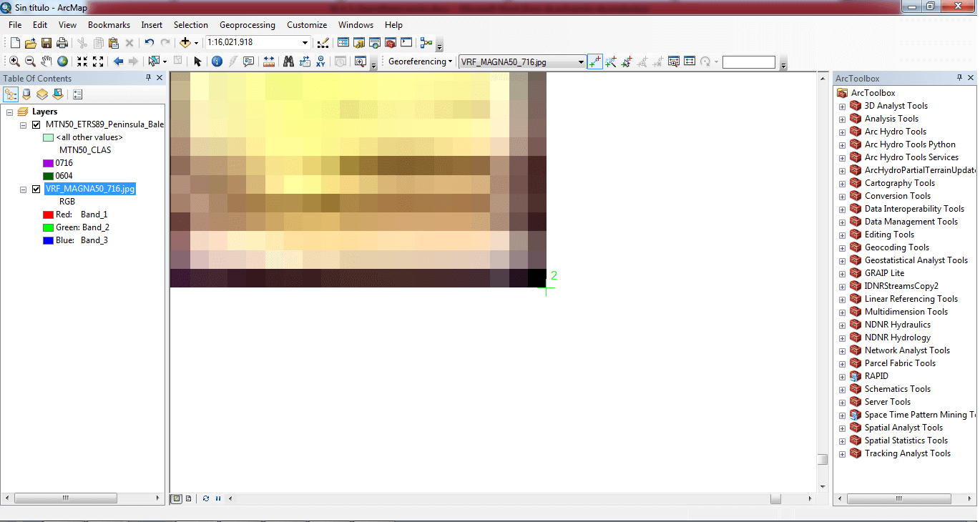Viewport: 980px width, 522px height.
Task: Click the Go To XY icon
Action: [320, 61]
